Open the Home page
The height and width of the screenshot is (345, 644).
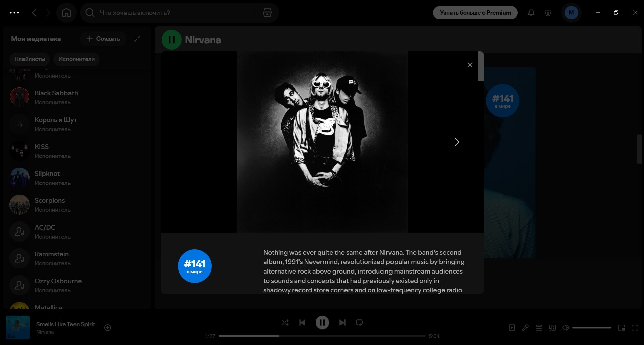(66, 13)
